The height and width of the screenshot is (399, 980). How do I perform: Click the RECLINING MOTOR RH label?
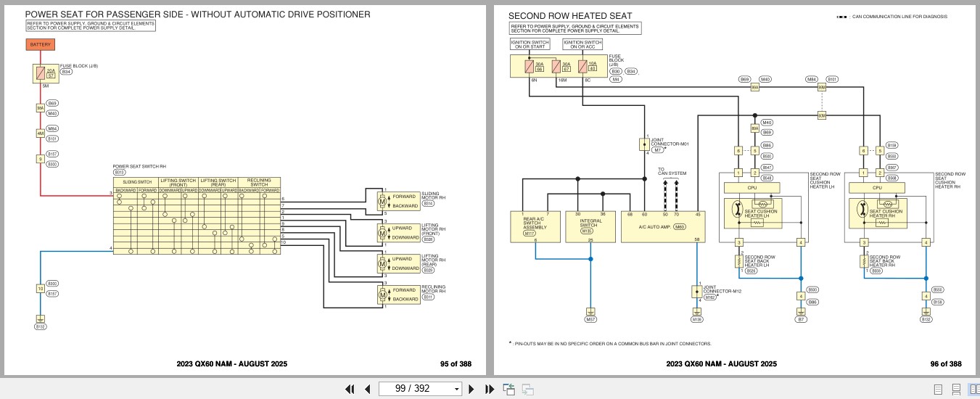pos(434,289)
